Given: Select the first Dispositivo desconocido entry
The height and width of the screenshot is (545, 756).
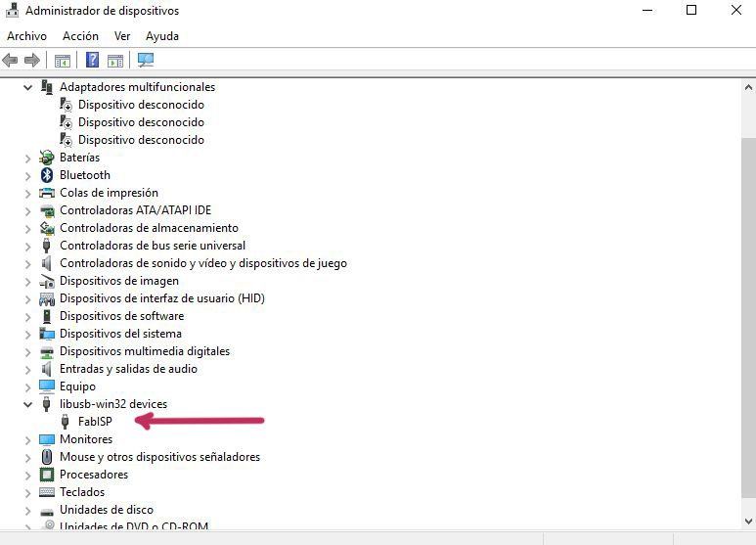Looking at the screenshot, I should click(141, 105).
